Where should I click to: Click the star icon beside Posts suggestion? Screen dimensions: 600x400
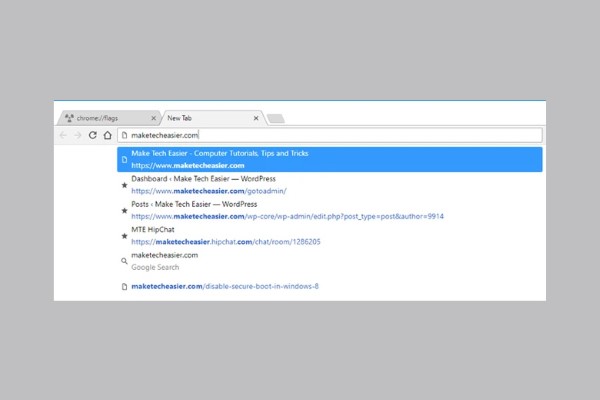point(124,210)
